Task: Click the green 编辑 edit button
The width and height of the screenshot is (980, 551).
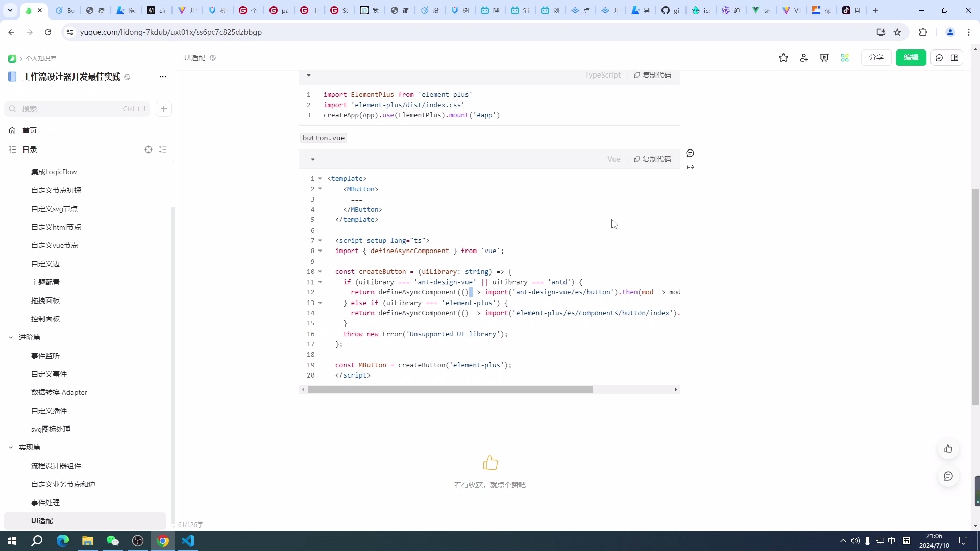Action: 911,58
